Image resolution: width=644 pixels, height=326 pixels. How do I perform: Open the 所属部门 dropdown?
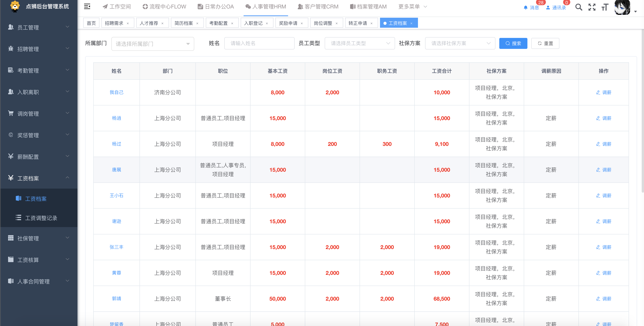click(x=152, y=44)
